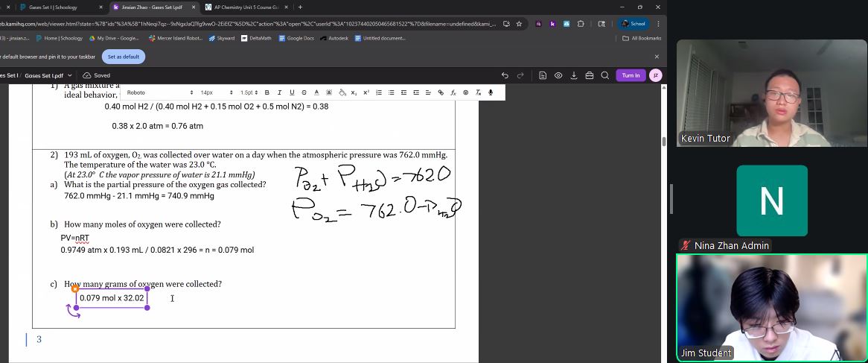Open the search magnifier in Kami
This screenshot has height=363, width=868.
pyautogui.click(x=605, y=75)
